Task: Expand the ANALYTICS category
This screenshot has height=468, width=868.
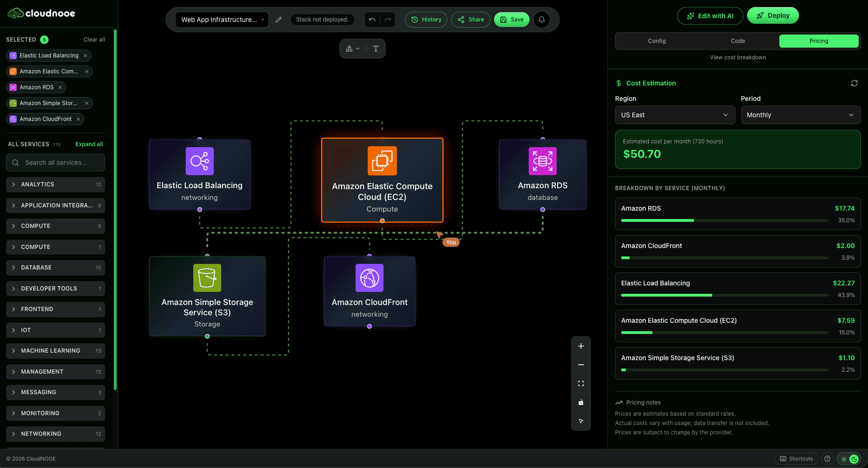Action: (56, 184)
